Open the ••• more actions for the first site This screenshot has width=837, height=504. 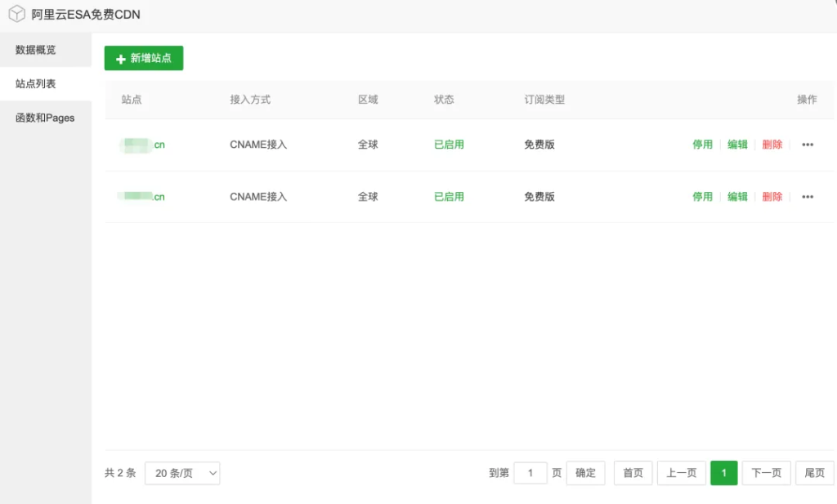click(808, 145)
